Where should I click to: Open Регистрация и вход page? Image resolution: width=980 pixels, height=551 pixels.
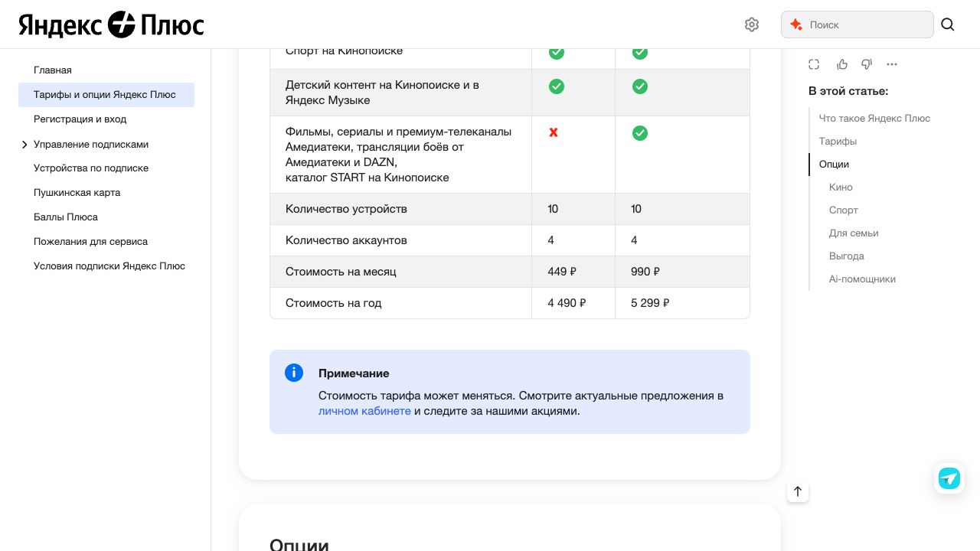(80, 119)
